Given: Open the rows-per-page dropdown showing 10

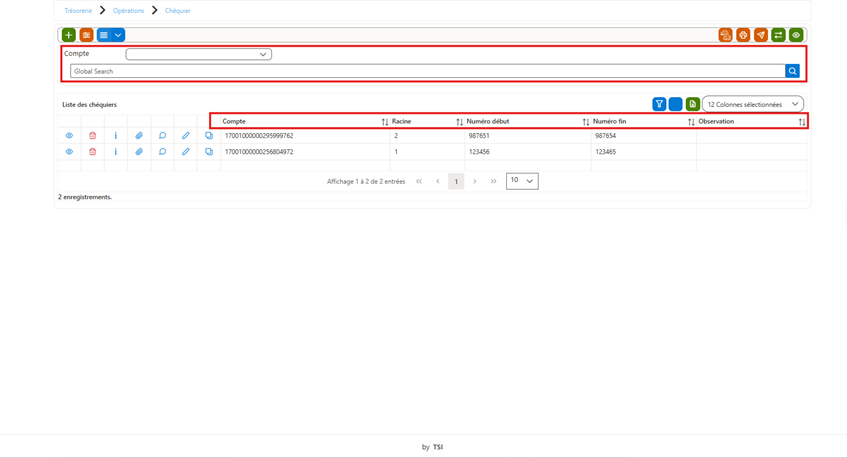Looking at the screenshot, I should click(x=522, y=181).
